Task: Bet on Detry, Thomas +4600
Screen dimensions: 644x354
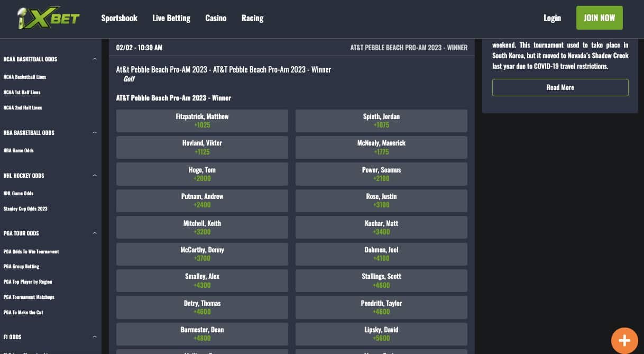Action: click(x=202, y=307)
